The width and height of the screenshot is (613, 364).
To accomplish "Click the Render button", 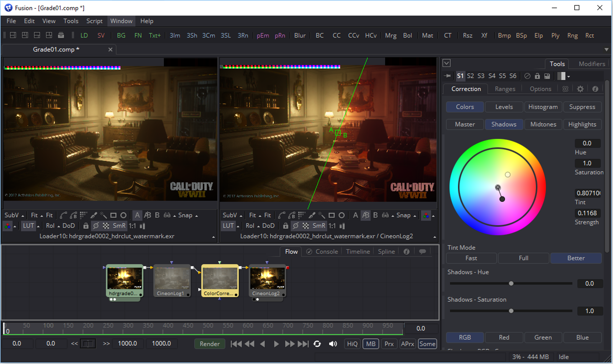I will click(x=210, y=344).
